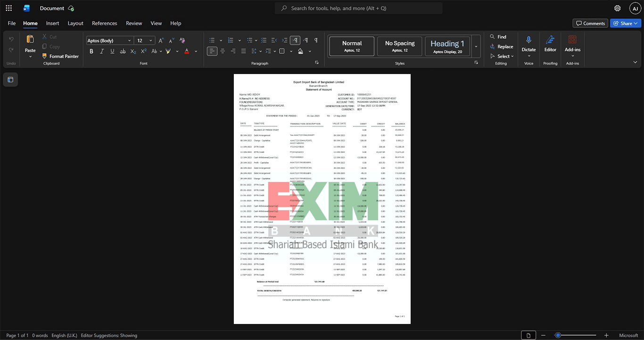Switch to the References tab
644x340 pixels.
(x=105, y=23)
